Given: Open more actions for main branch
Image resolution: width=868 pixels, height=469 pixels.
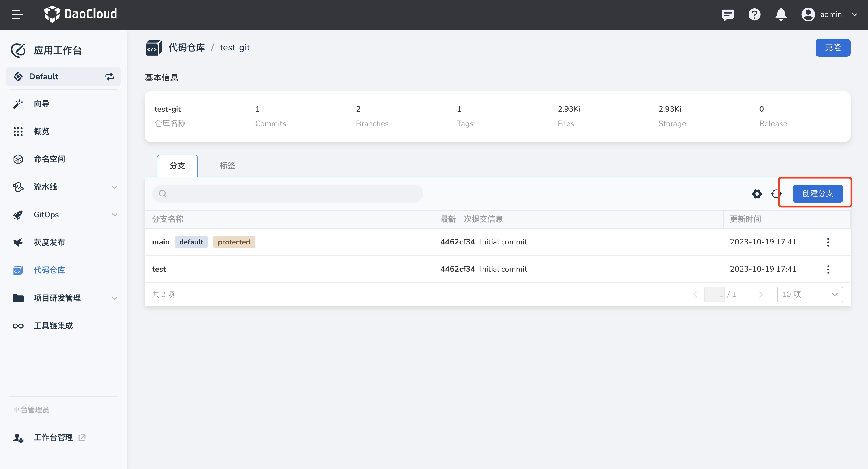Looking at the screenshot, I should coord(828,242).
